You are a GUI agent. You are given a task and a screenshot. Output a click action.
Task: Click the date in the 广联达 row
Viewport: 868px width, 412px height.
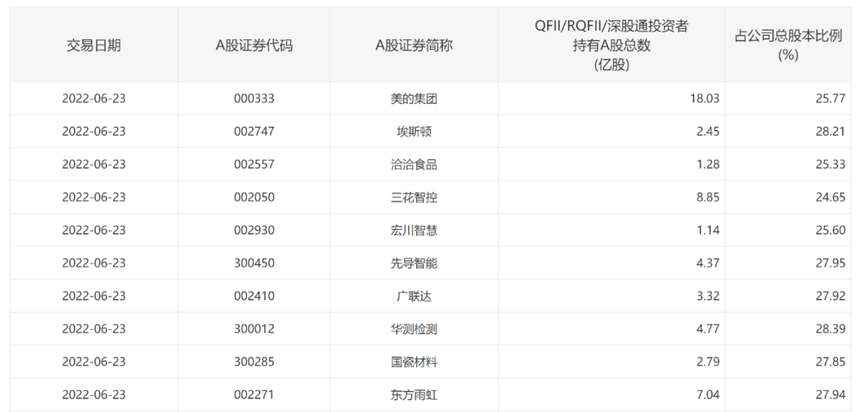coord(93,296)
